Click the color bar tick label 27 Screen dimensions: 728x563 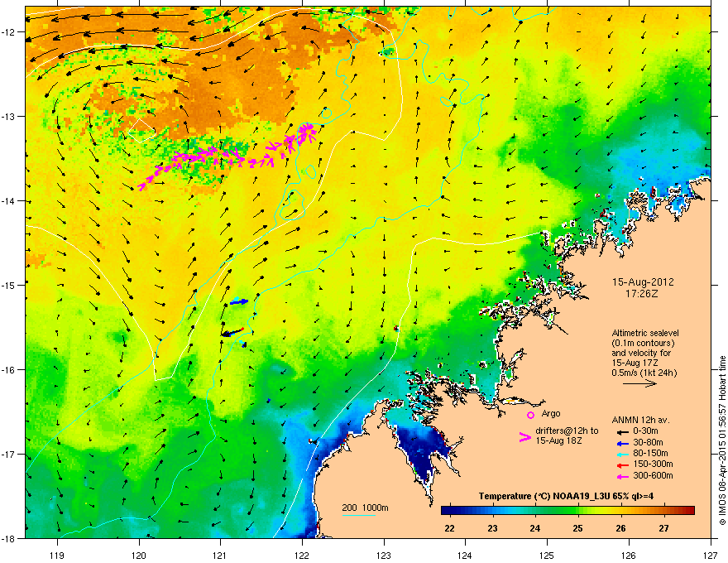click(664, 528)
